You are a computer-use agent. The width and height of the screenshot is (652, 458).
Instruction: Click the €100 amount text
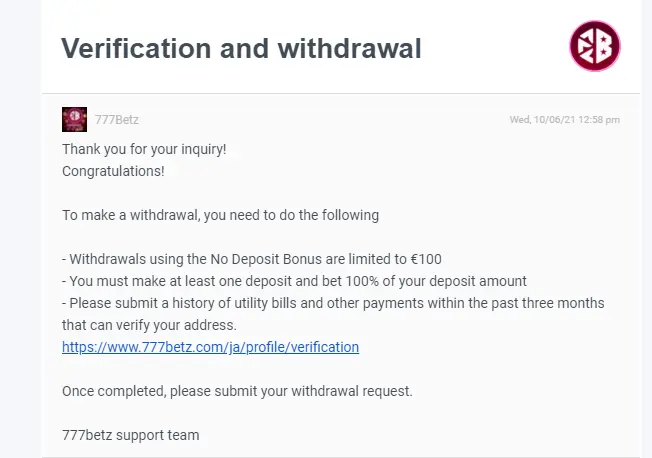tap(426, 259)
